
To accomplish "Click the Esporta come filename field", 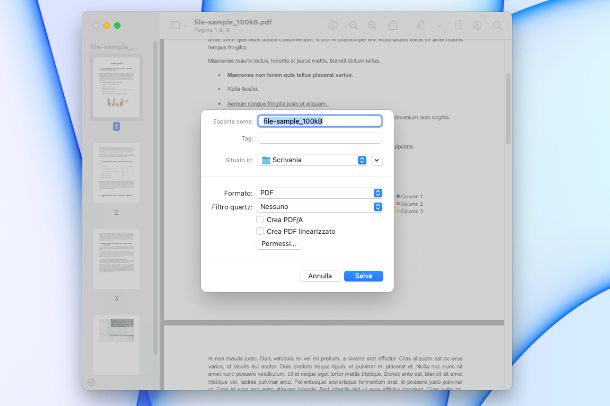I will tap(320, 121).
